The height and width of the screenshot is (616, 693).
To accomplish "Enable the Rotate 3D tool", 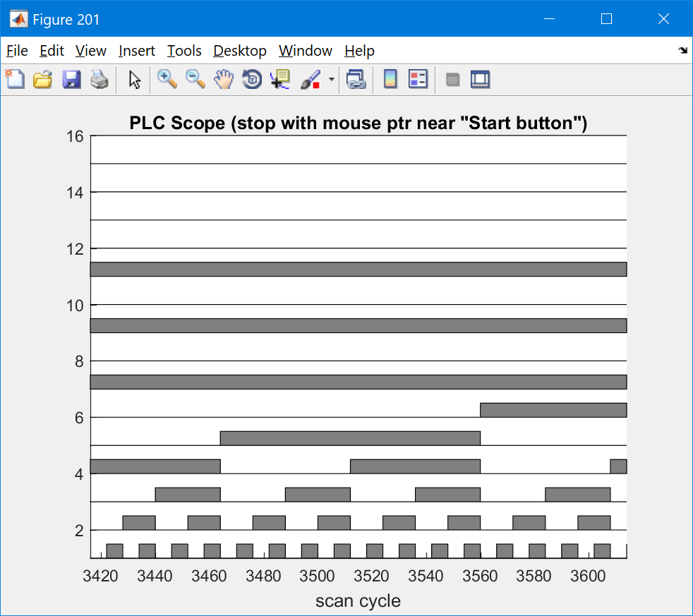I will (252, 80).
